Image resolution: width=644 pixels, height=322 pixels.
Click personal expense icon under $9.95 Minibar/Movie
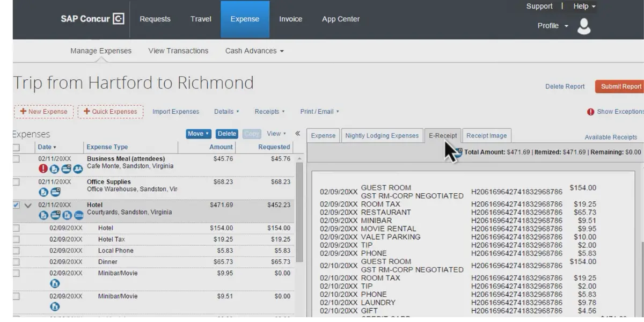pyautogui.click(x=54, y=283)
